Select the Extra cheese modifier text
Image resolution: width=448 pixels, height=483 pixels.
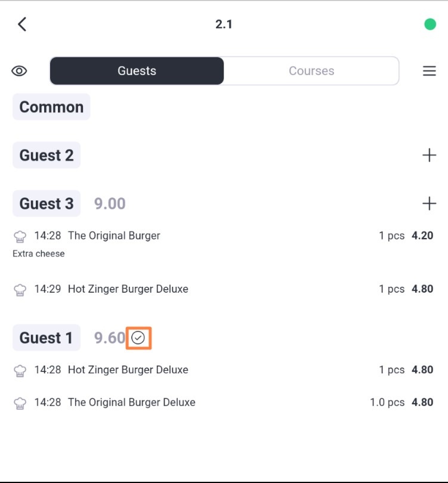pos(39,253)
